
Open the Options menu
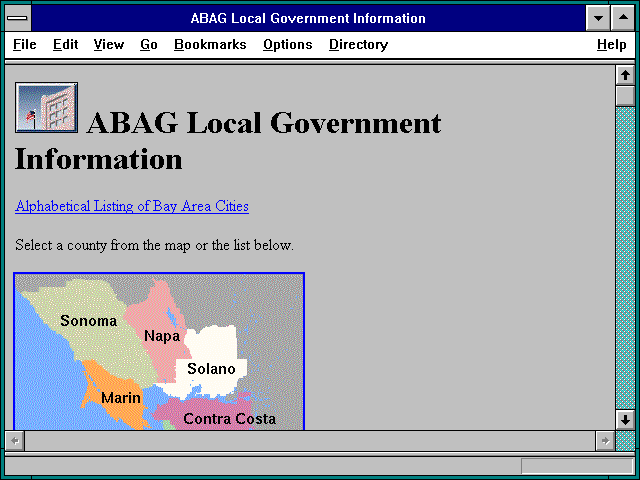(287, 44)
